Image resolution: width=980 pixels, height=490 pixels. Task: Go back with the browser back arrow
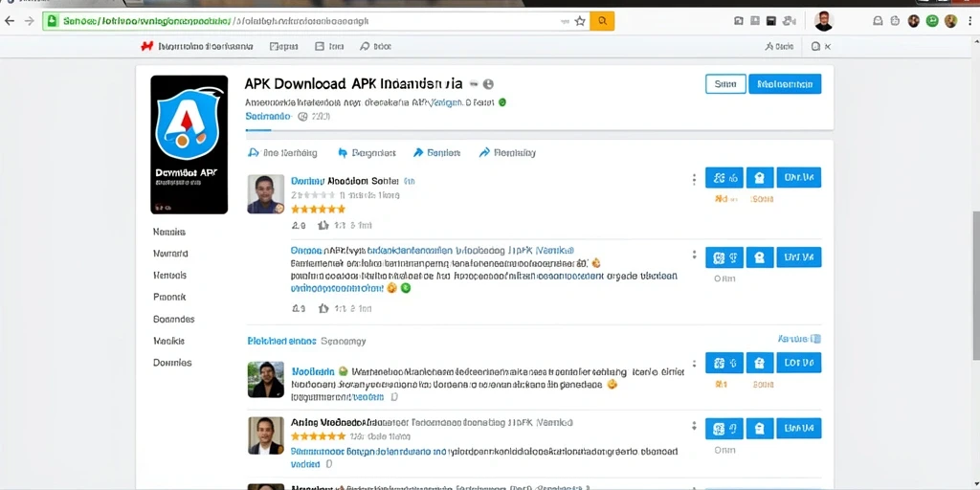10,21
